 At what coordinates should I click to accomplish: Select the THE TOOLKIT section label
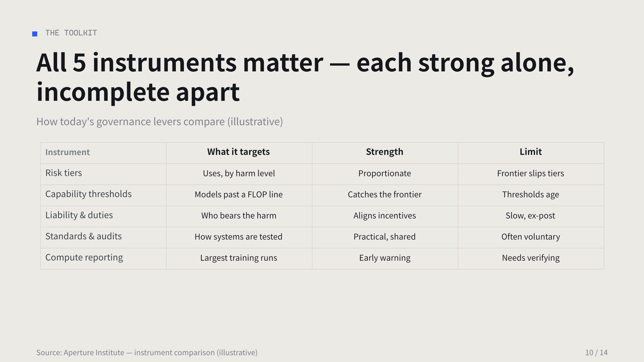coord(71,33)
